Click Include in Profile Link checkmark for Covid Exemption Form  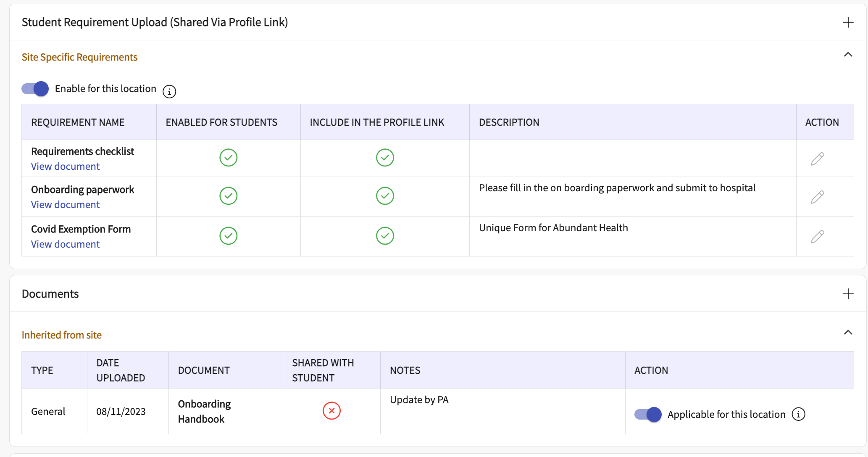click(x=385, y=236)
